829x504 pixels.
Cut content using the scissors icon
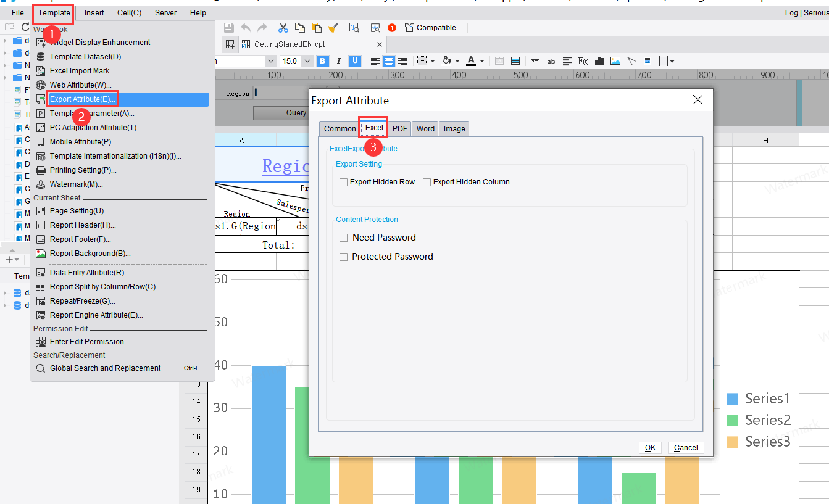pos(283,27)
